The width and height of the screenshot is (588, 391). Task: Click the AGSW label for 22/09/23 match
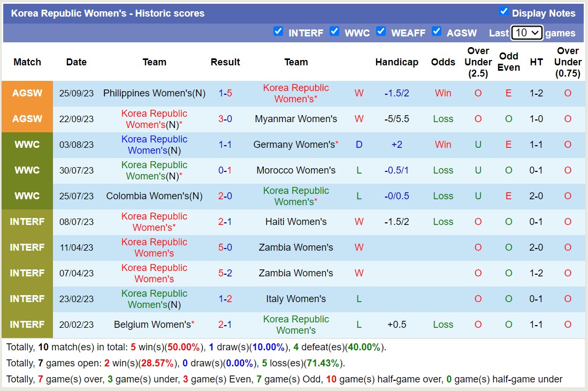click(x=27, y=119)
